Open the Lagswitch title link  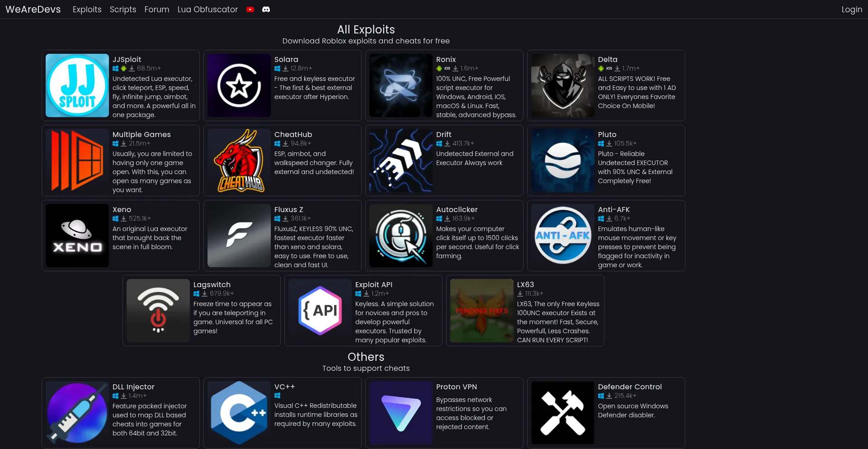[212, 284]
